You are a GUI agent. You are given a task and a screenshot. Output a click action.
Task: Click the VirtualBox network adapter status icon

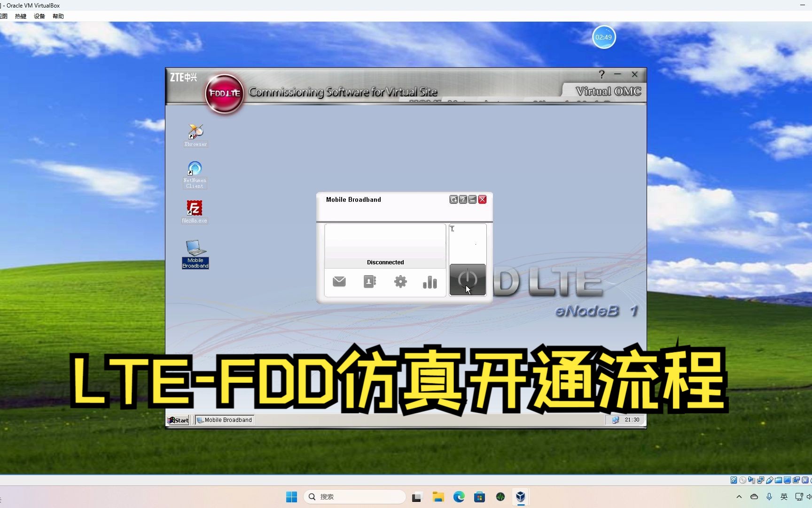(760, 480)
